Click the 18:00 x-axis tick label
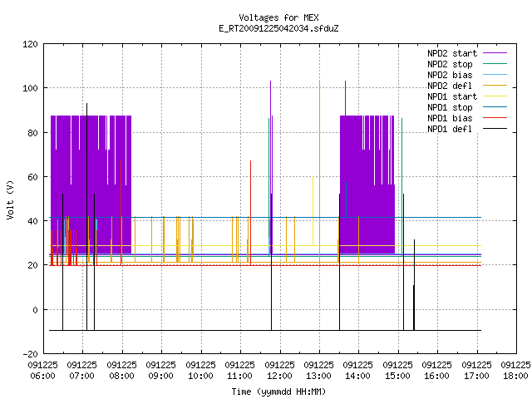532x399 pixels. click(515, 376)
